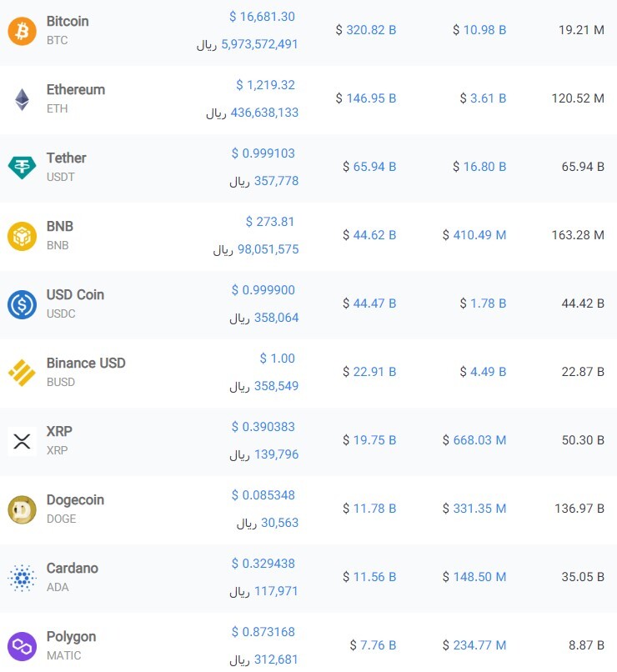Click Cardano's $ 0.329438 price
Image resolution: width=617 pixels, height=672 pixels.
(263, 564)
